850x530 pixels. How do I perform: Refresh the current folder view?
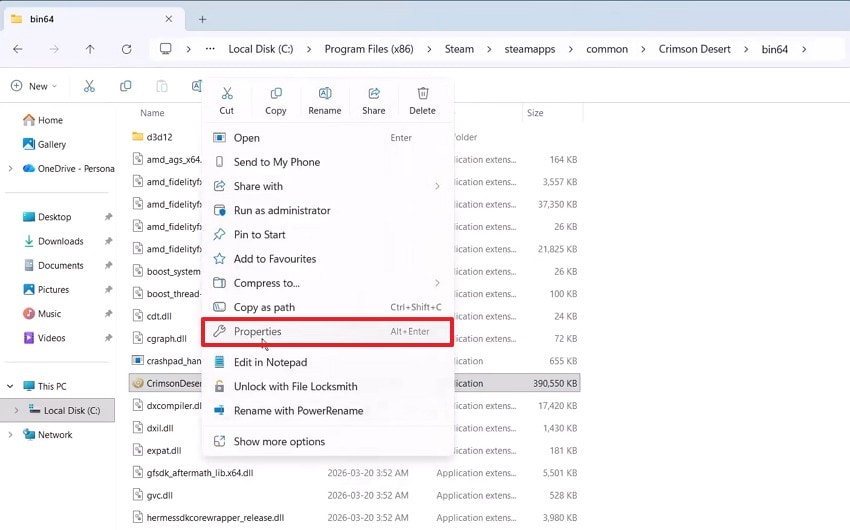(x=126, y=49)
